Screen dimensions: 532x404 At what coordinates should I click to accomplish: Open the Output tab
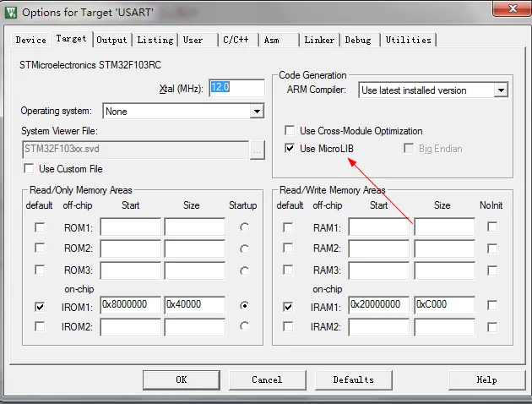click(x=111, y=40)
